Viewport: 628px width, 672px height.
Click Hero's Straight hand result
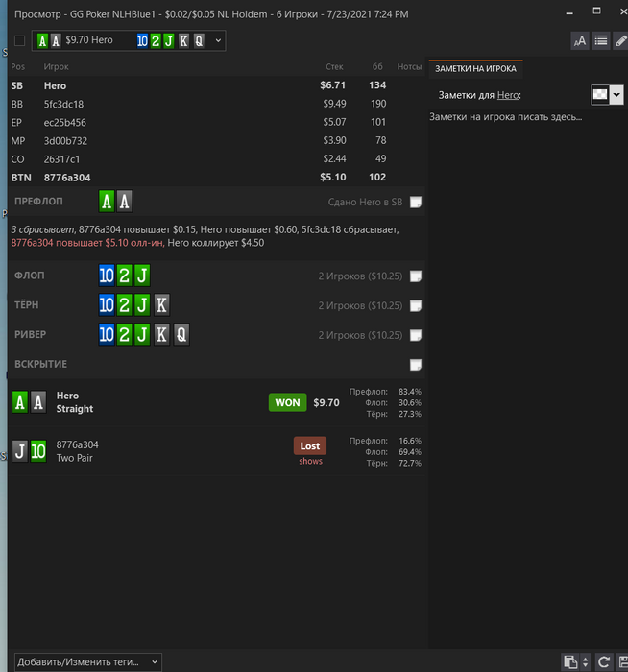[x=75, y=409]
